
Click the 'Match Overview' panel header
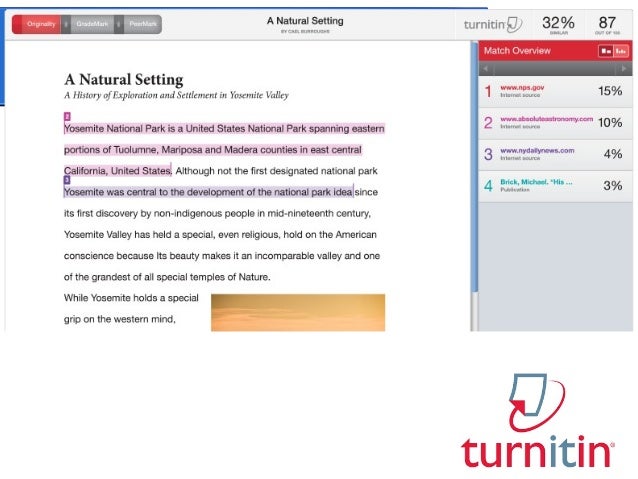517,51
